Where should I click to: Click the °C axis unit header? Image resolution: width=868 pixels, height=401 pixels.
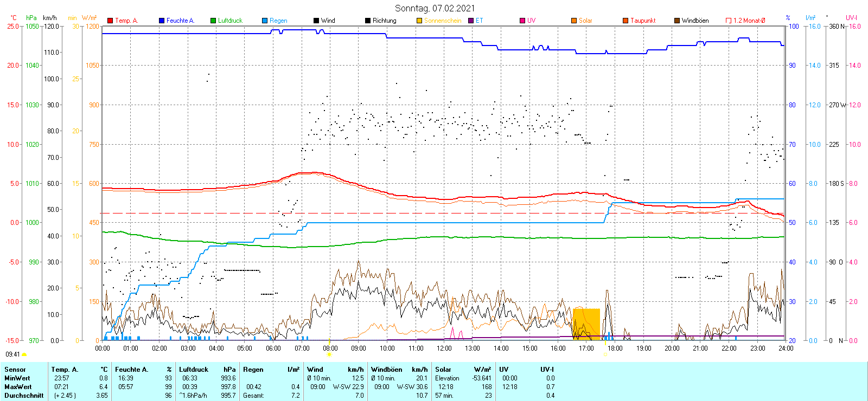coord(14,18)
